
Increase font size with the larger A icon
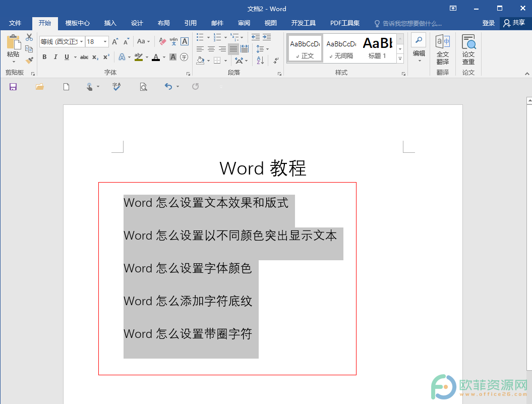[x=115, y=42]
